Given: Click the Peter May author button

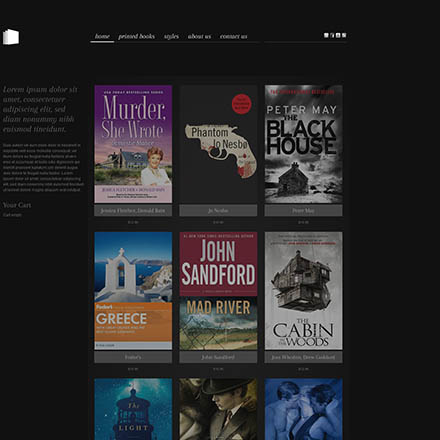Looking at the screenshot, I should click(303, 210).
